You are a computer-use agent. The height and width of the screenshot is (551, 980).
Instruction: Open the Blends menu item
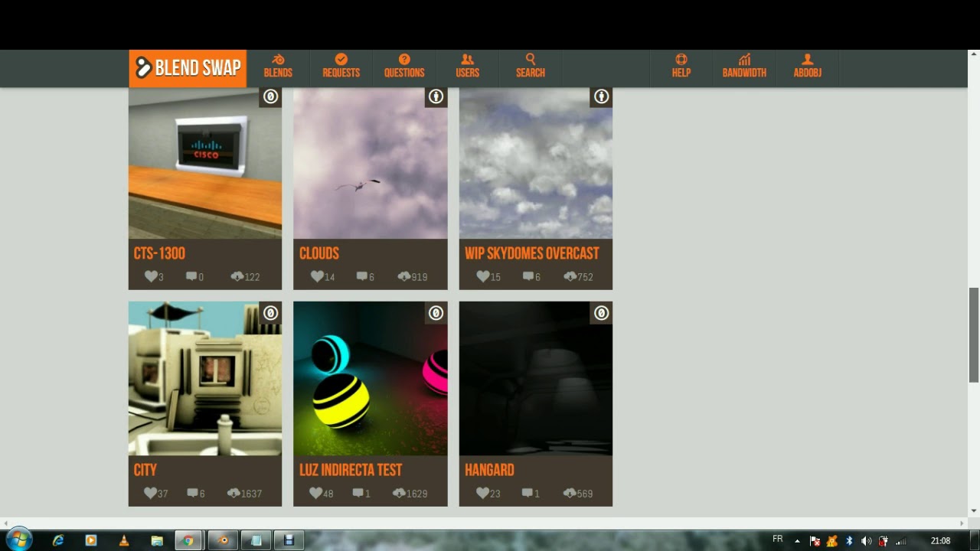click(x=278, y=67)
